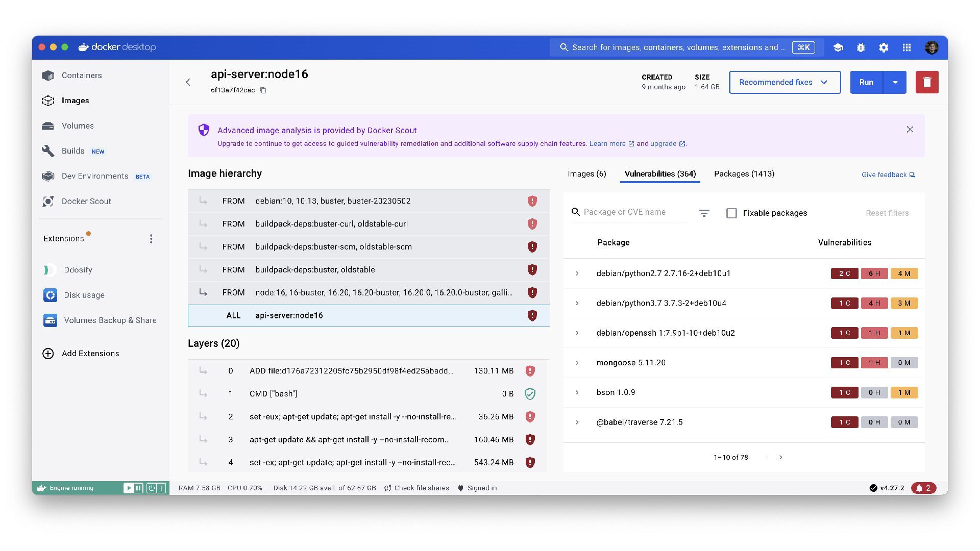Viewport: 980px width, 551px height.
Task: Go back using the left arrow
Action: (x=188, y=82)
